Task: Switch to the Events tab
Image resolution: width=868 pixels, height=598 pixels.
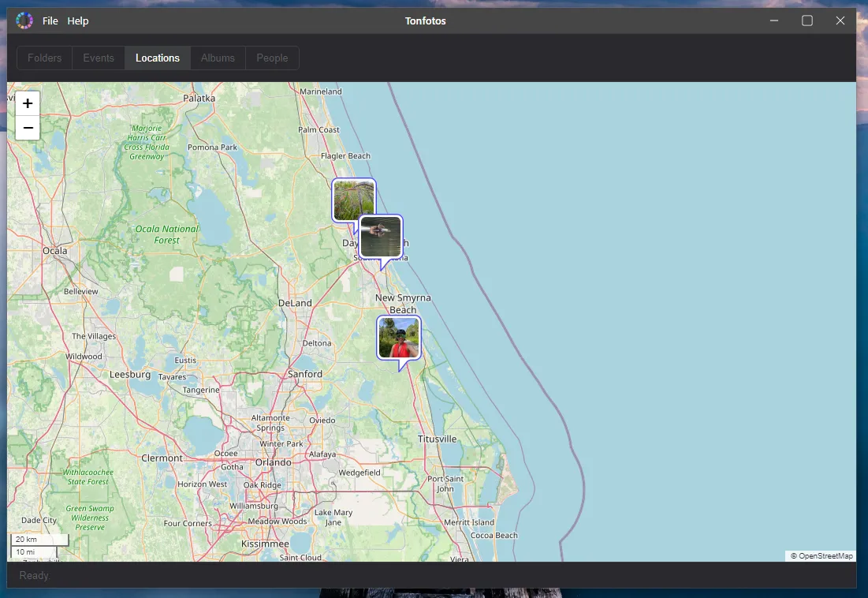Action: point(98,58)
